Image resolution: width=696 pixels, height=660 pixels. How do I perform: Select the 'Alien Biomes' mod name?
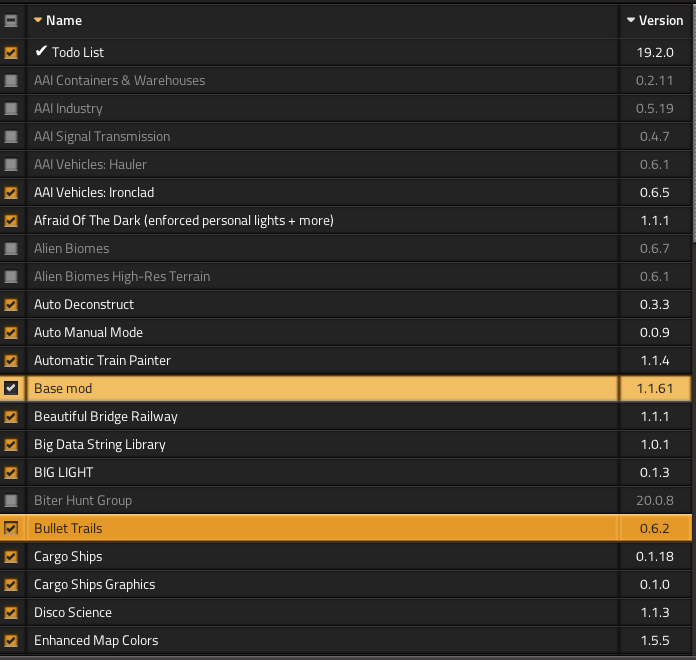pyautogui.click(x=71, y=248)
